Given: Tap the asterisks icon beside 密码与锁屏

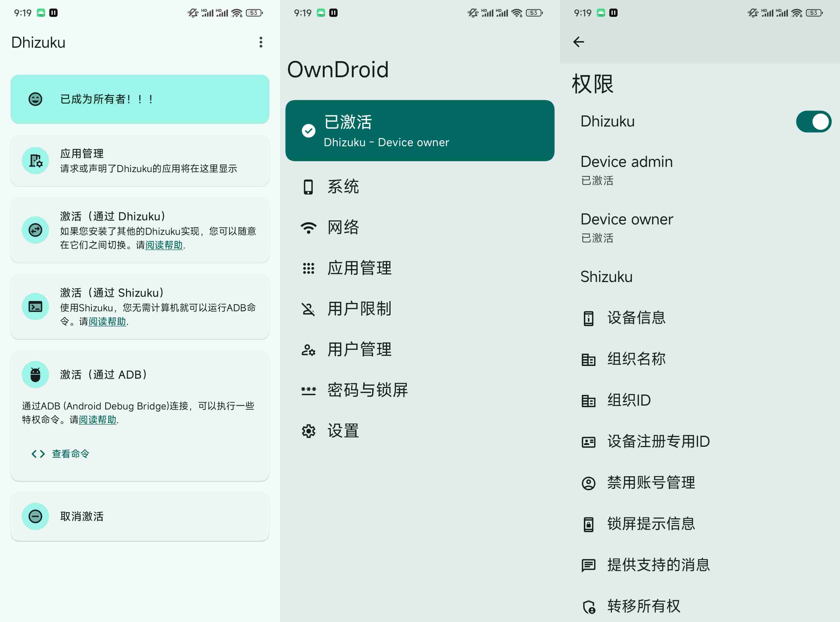Looking at the screenshot, I should click(x=309, y=391).
